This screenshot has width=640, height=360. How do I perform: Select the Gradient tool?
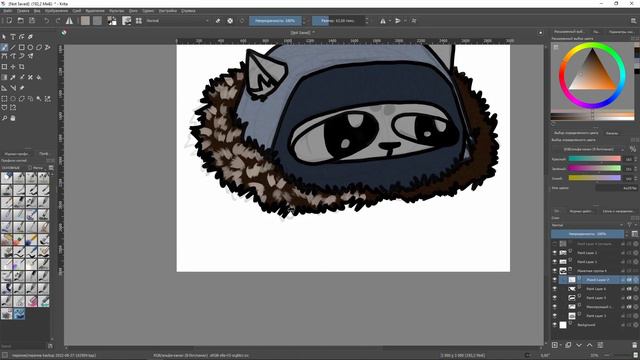tap(4, 77)
